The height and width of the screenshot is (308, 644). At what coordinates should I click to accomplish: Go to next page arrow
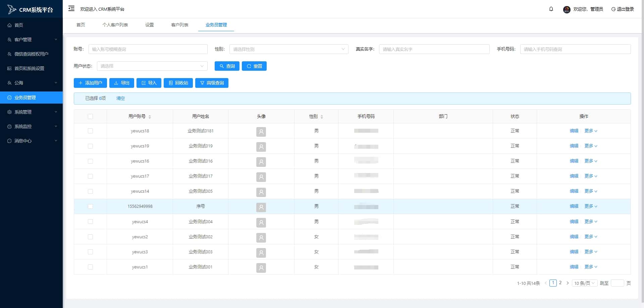[568, 283]
